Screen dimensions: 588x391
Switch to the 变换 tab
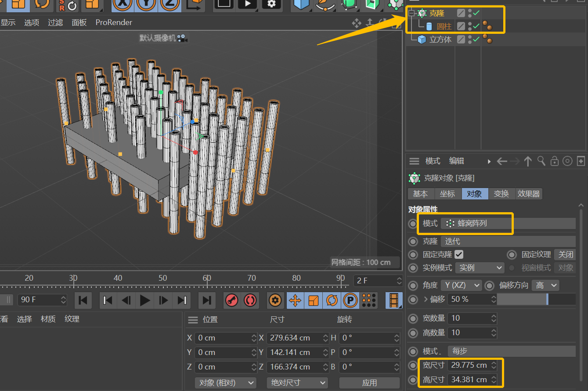click(501, 194)
